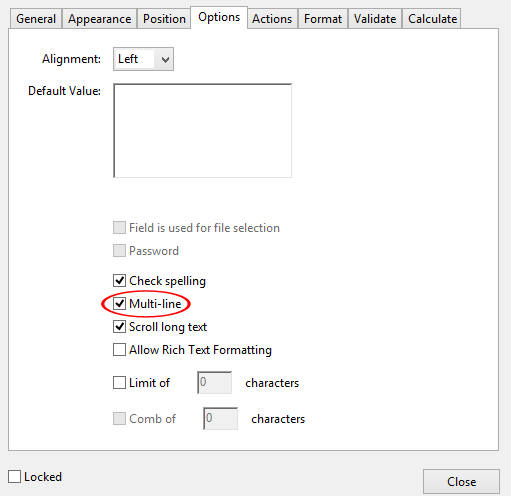This screenshot has width=511, height=496.
Task: Click the Alignment dropdown arrow
Action: tap(165, 60)
